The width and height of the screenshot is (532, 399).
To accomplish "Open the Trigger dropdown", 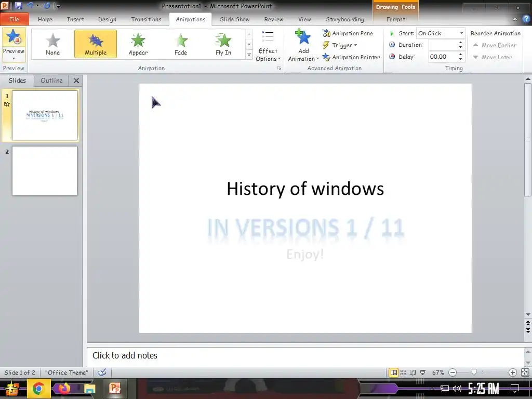I will pyautogui.click(x=340, y=45).
